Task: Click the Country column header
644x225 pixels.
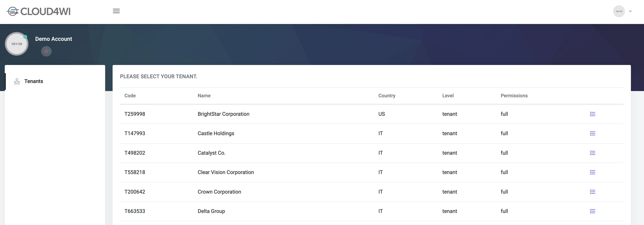Action: [x=387, y=96]
